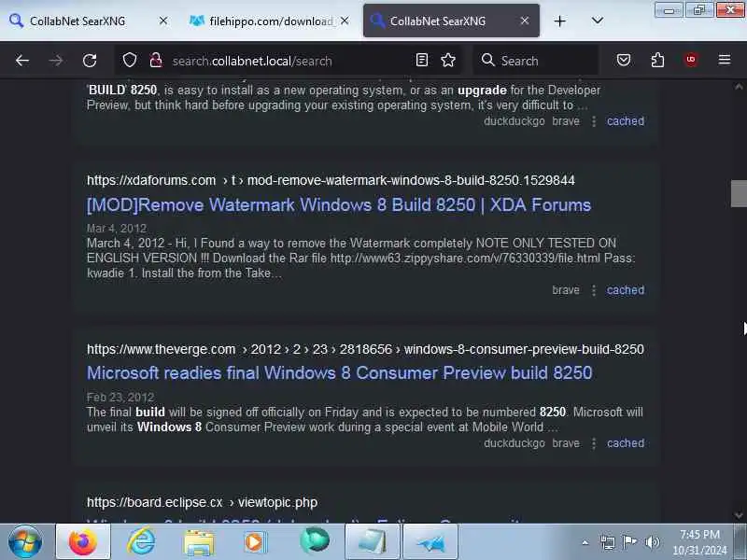The width and height of the screenshot is (747, 560).
Task: Open Windows Explorer folder taskbar icon
Action: (199, 542)
